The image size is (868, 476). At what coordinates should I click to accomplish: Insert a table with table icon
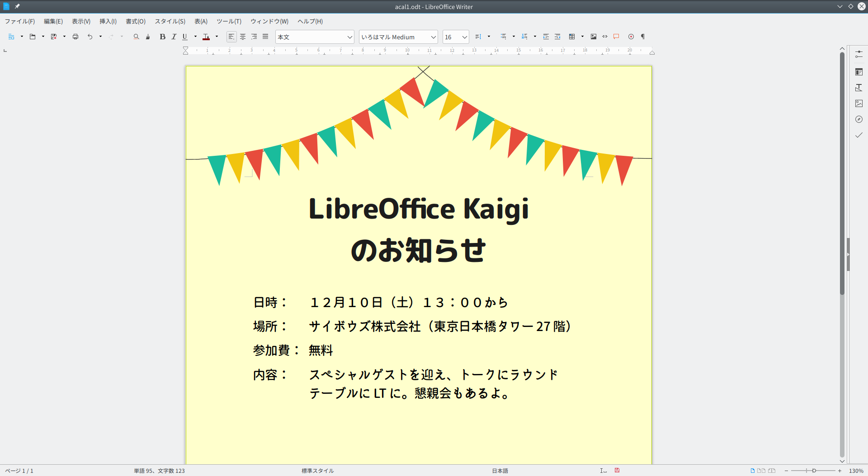point(572,37)
